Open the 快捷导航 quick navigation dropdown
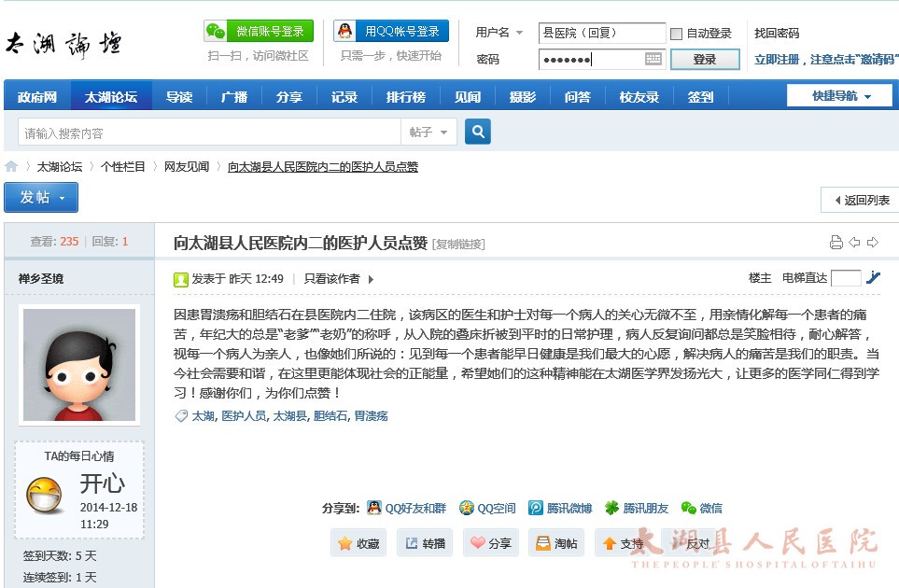Viewport: 899px width, 588px height. (840, 96)
